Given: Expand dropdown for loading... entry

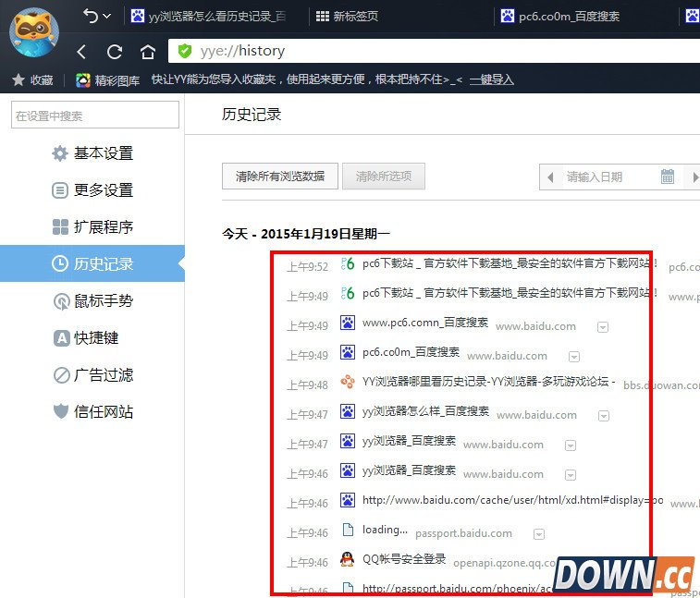Looking at the screenshot, I should point(539,534).
